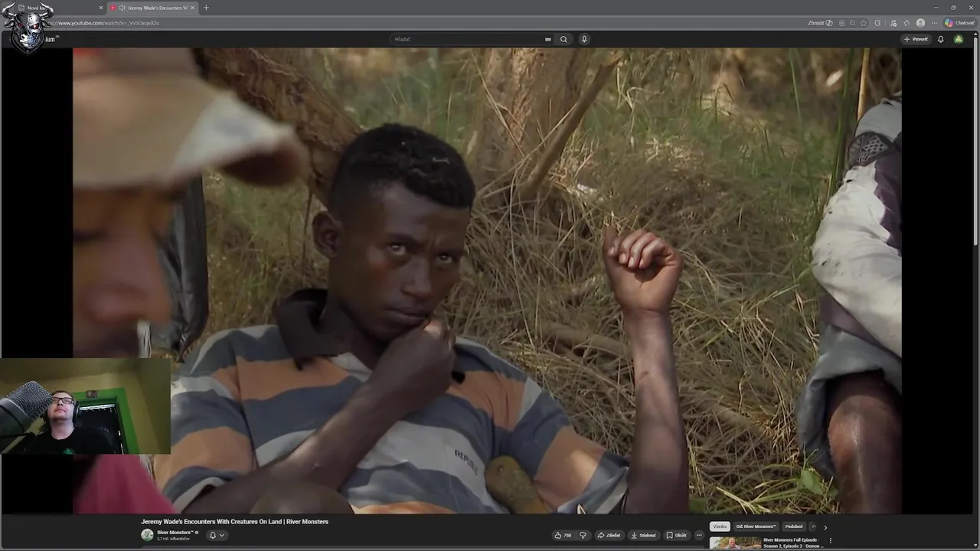Click the YouTube search magnifier button
The image size is (980, 551).
click(x=563, y=39)
